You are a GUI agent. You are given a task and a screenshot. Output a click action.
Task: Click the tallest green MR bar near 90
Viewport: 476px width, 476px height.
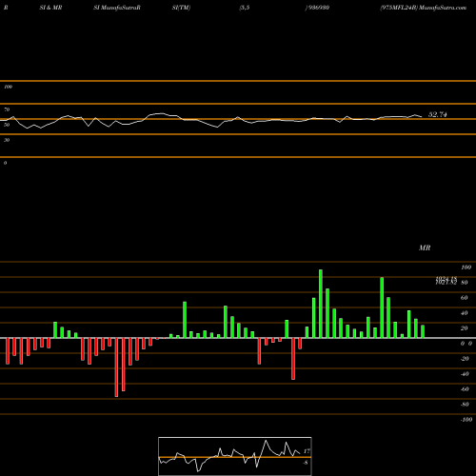[x=321, y=304]
